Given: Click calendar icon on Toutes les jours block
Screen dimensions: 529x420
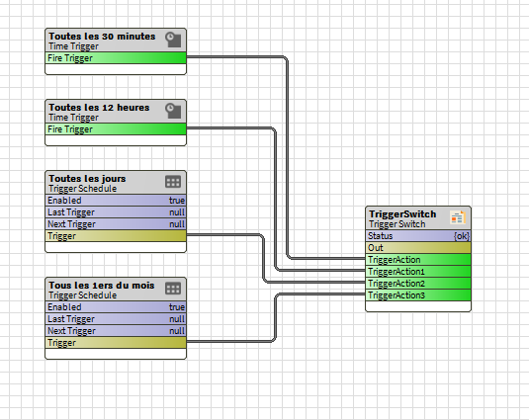Looking at the screenshot, I should tap(173, 182).
